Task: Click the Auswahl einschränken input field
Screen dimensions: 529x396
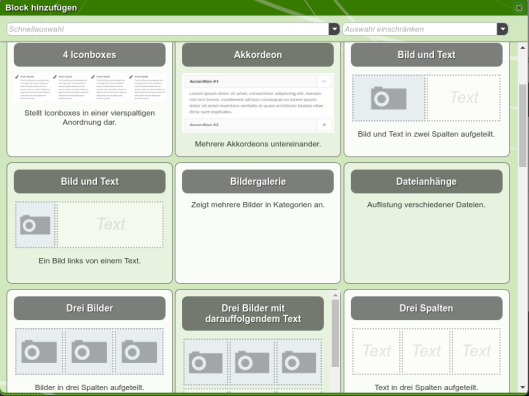Action: coord(420,29)
